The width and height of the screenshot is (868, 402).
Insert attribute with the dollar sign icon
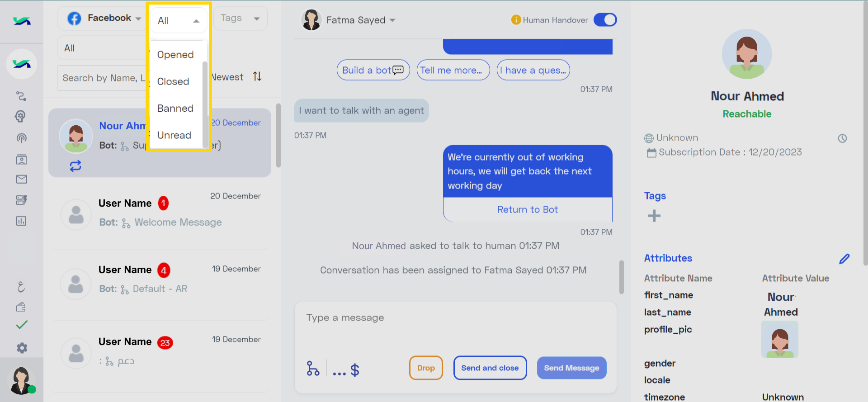coord(355,370)
